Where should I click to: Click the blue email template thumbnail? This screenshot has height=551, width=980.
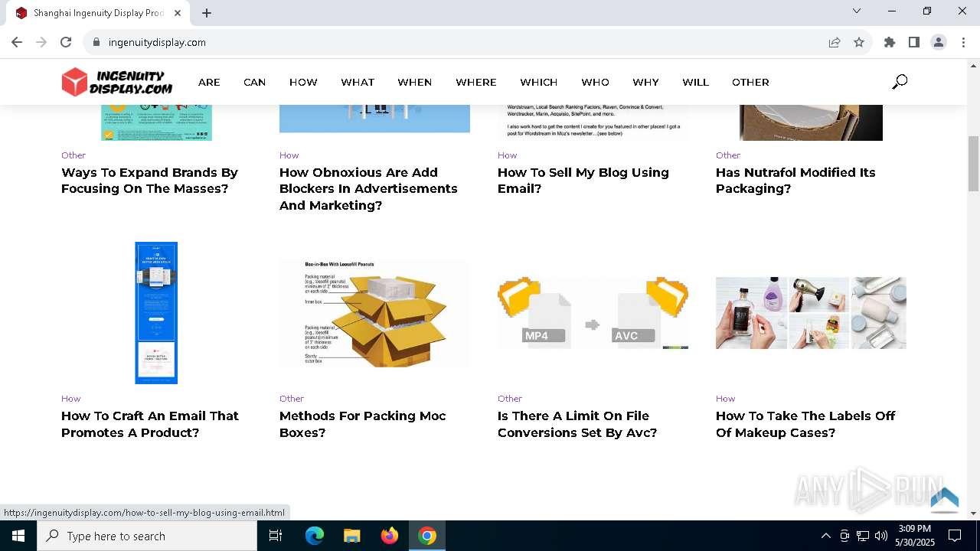(x=156, y=313)
